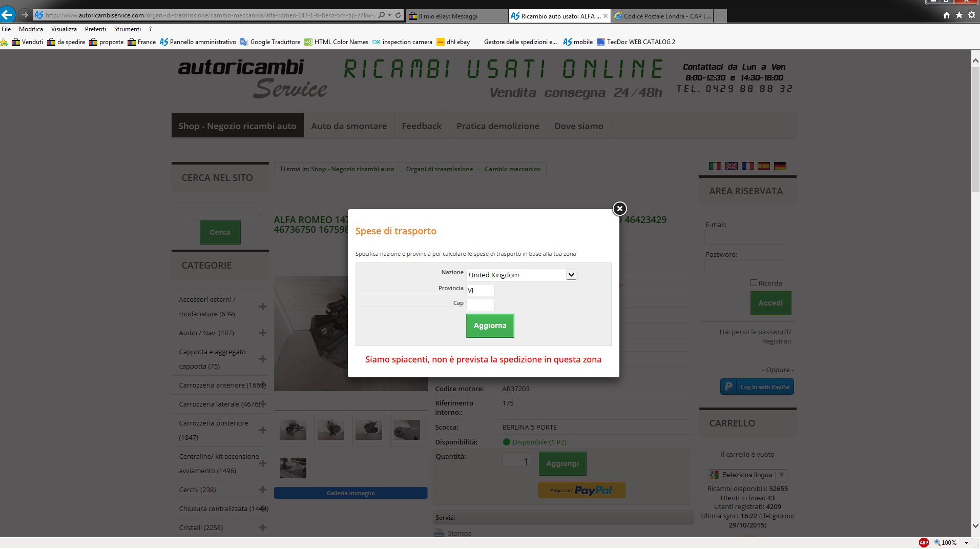Click Log In with PayPal button

(757, 387)
